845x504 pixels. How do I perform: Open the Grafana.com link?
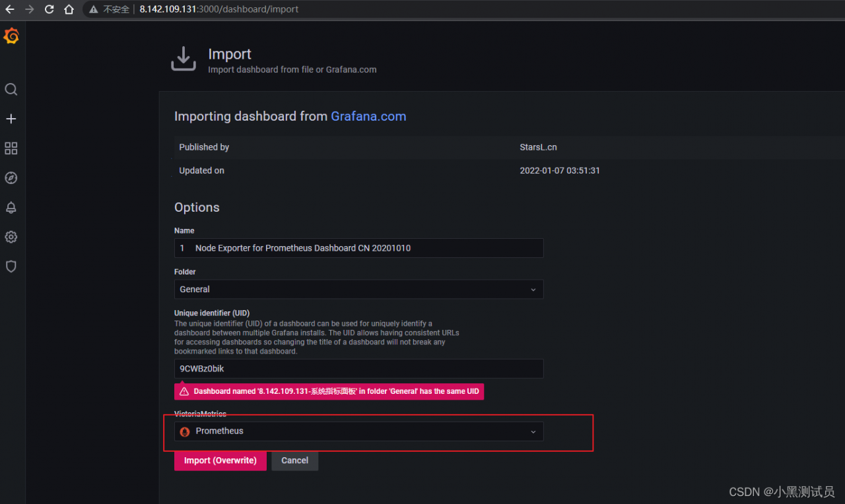coord(368,116)
